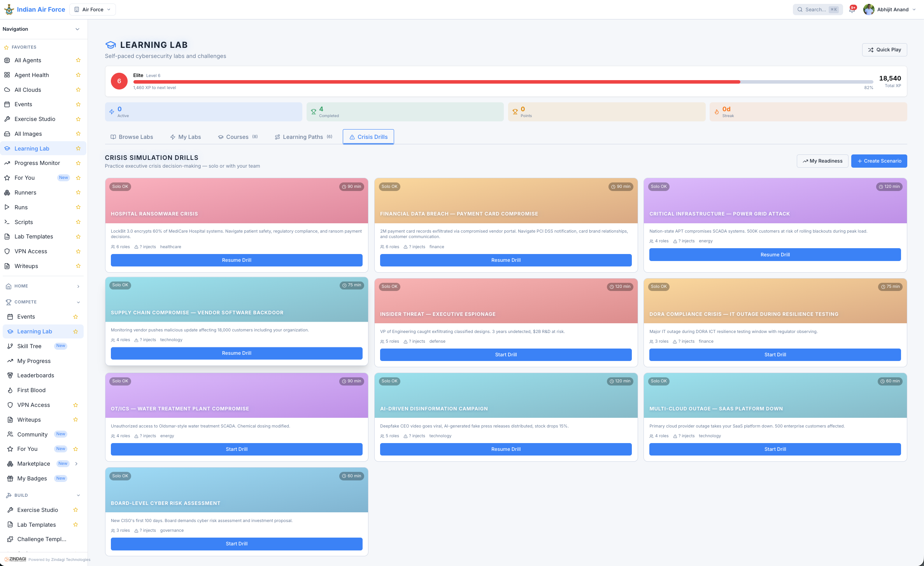
Task: Open the Skill Tree in Compete section
Action: point(29,346)
